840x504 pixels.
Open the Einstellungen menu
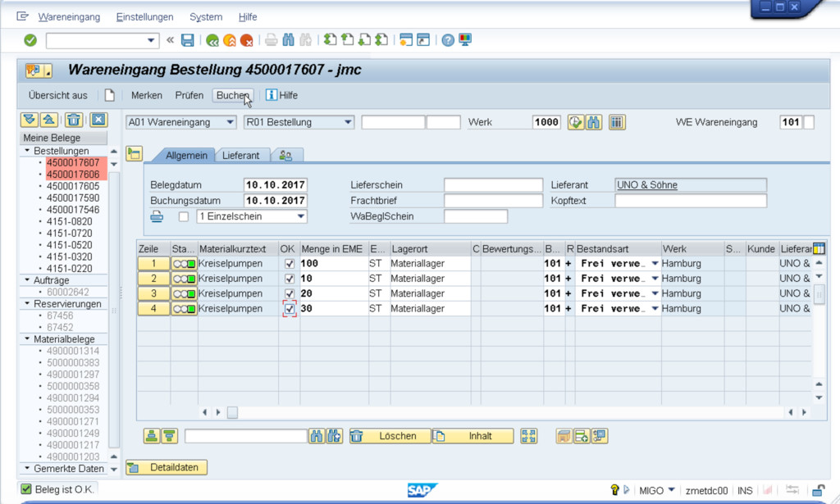pyautogui.click(x=144, y=16)
